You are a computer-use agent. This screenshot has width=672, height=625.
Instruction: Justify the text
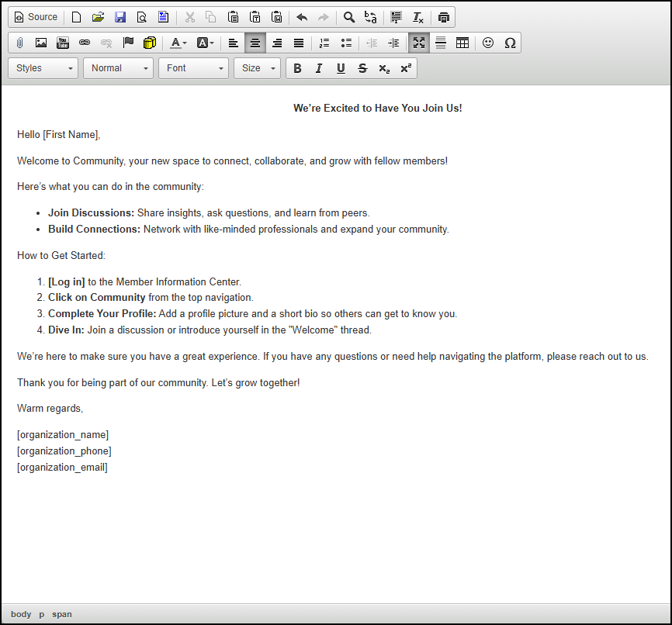pos(299,43)
